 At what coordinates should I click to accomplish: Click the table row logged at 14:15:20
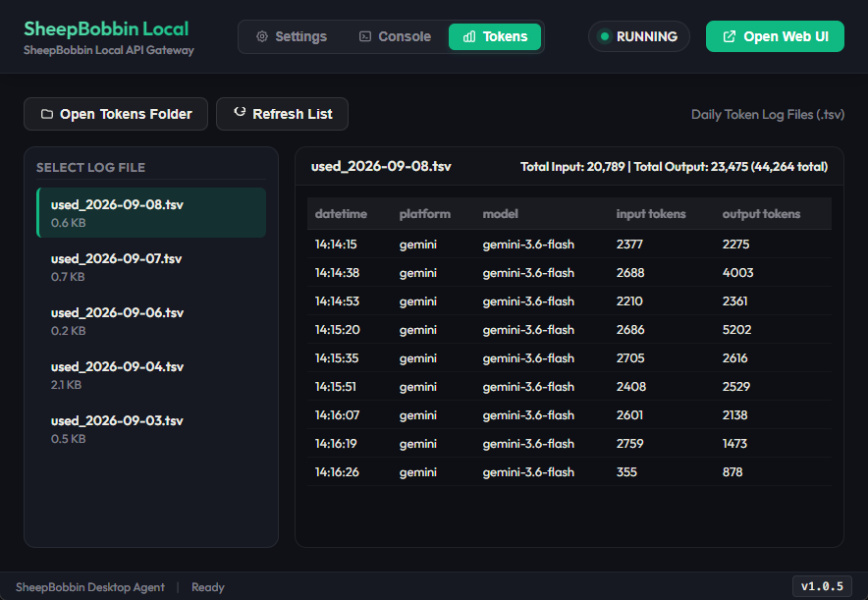point(570,330)
